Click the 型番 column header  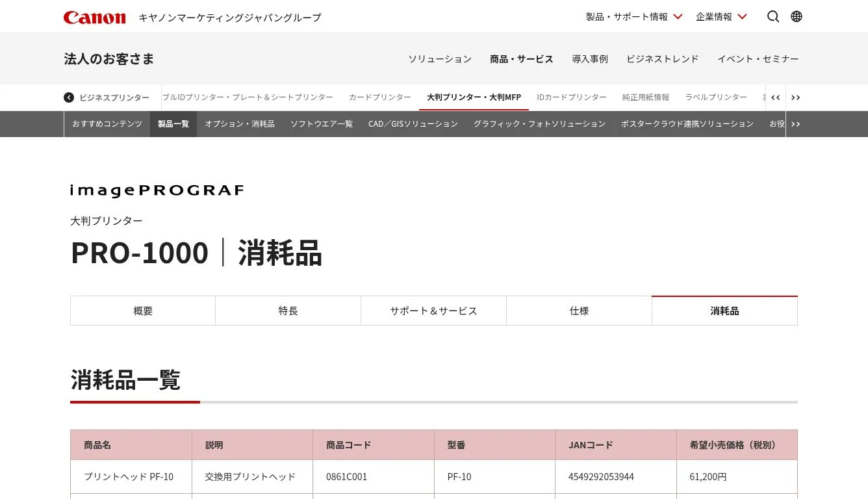495,445
